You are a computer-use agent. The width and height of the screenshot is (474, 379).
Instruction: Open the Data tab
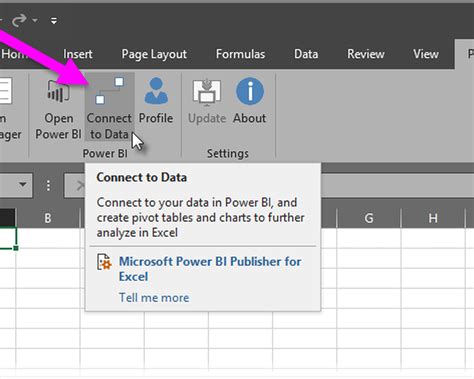tap(306, 54)
